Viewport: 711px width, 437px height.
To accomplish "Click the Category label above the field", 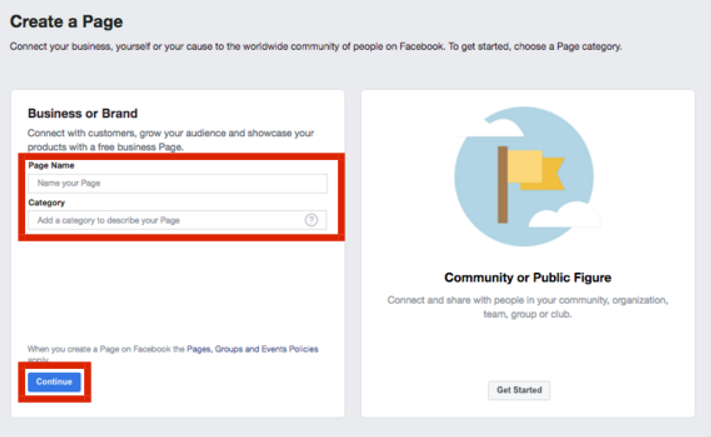I will point(46,202).
